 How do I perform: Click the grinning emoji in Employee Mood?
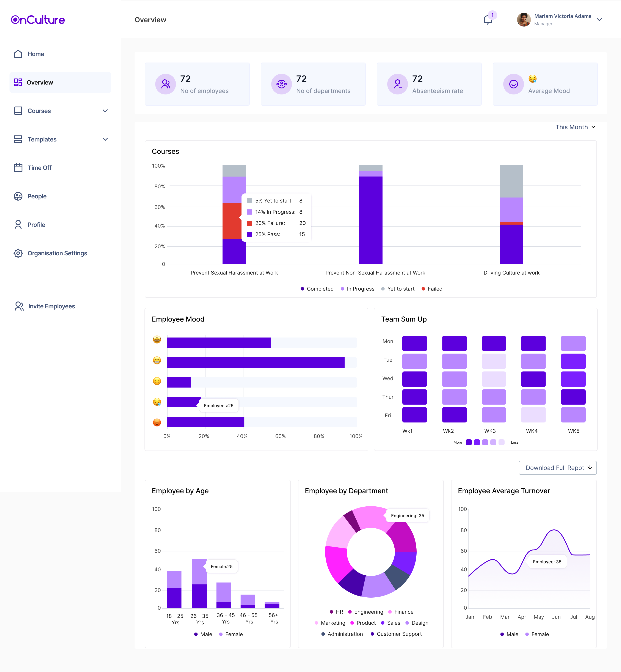coord(157,361)
